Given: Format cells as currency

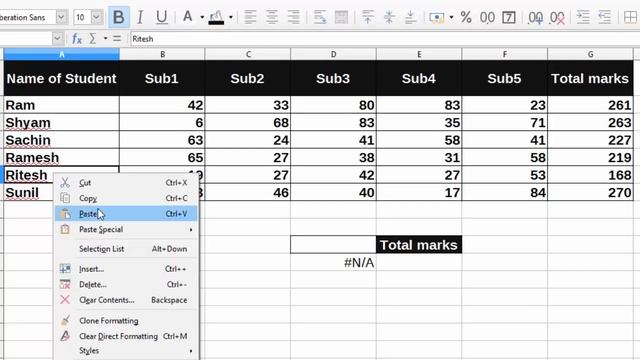Looking at the screenshot, I should [437, 18].
